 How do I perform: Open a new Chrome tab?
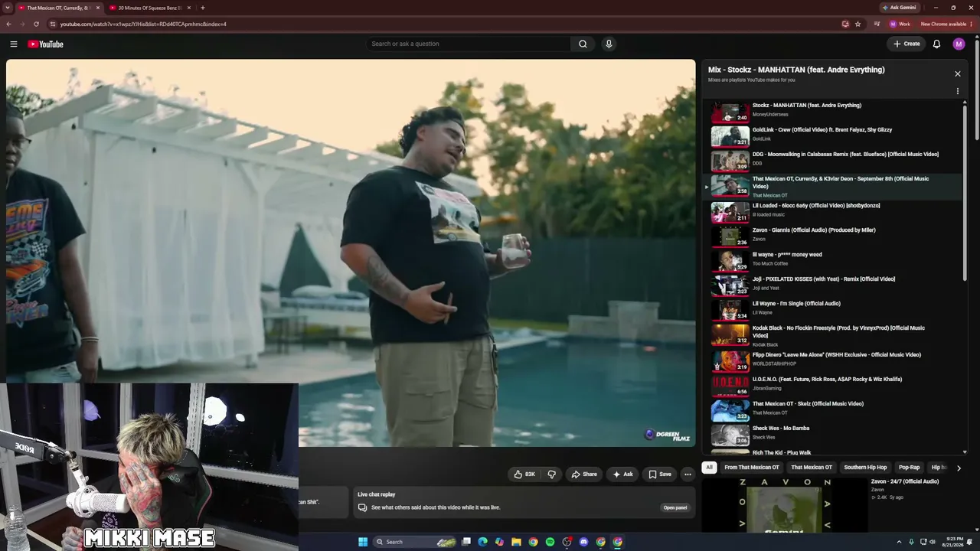click(202, 8)
